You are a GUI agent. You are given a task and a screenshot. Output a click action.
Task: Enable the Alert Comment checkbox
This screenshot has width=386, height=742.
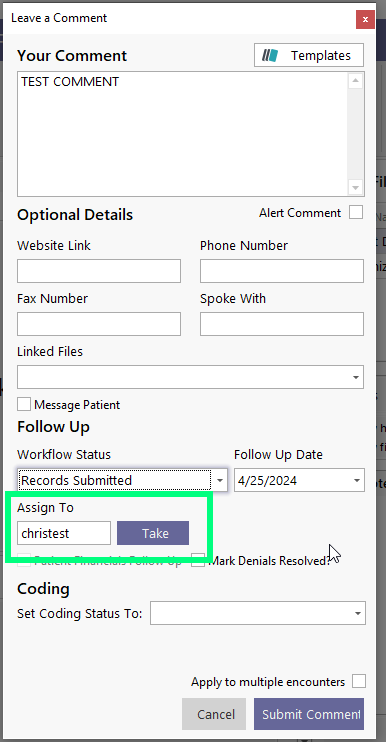click(x=356, y=212)
